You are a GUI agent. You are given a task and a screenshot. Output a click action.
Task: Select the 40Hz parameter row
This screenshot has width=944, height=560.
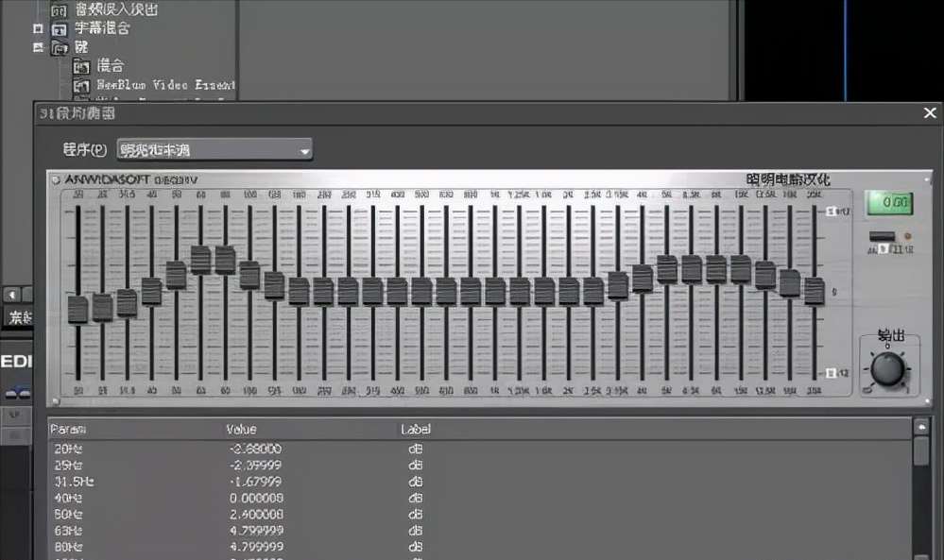(x=68, y=498)
